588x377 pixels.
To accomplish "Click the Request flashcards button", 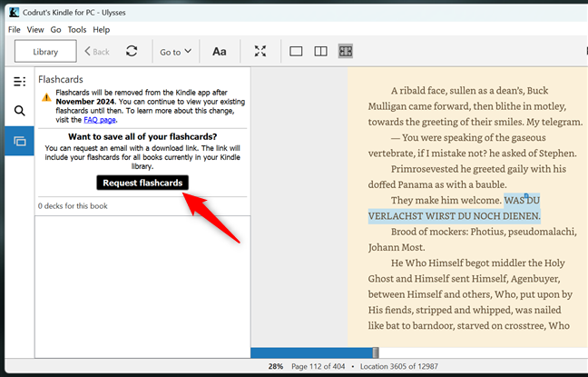I will 142,183.
